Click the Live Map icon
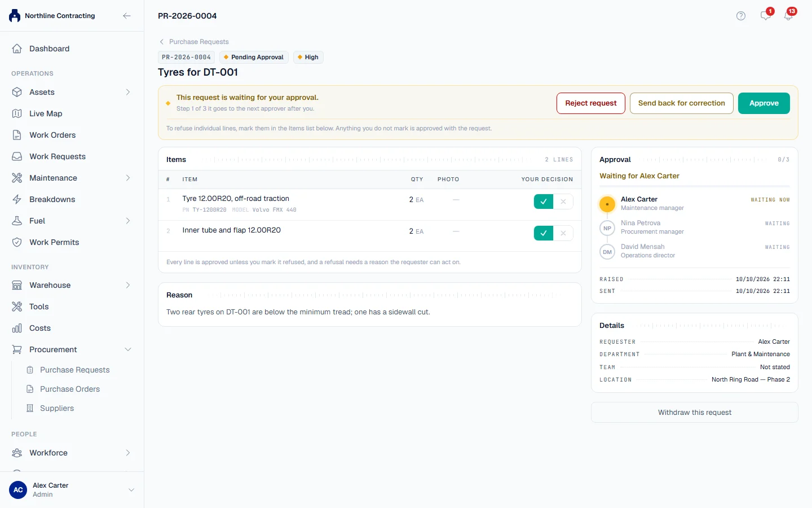This screenshot has height=508, width=812. [17, 113]
